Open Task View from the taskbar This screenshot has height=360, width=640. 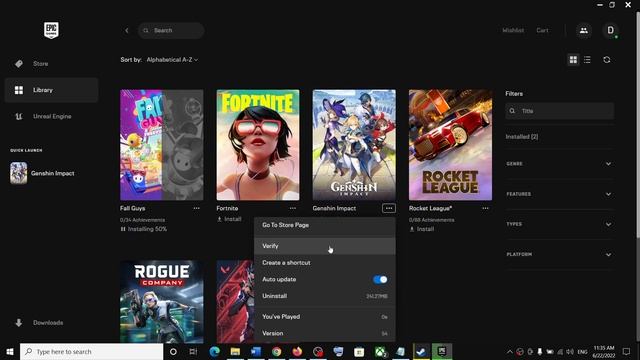(193, 351)
